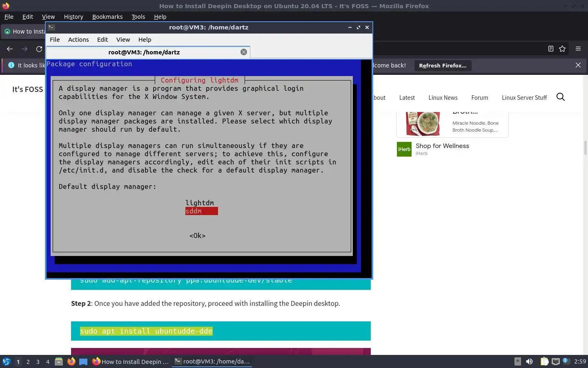Viewport: 588px width, 368px height.
Task: Open the Linux Server Stuff link
Action: pos(524,98)
